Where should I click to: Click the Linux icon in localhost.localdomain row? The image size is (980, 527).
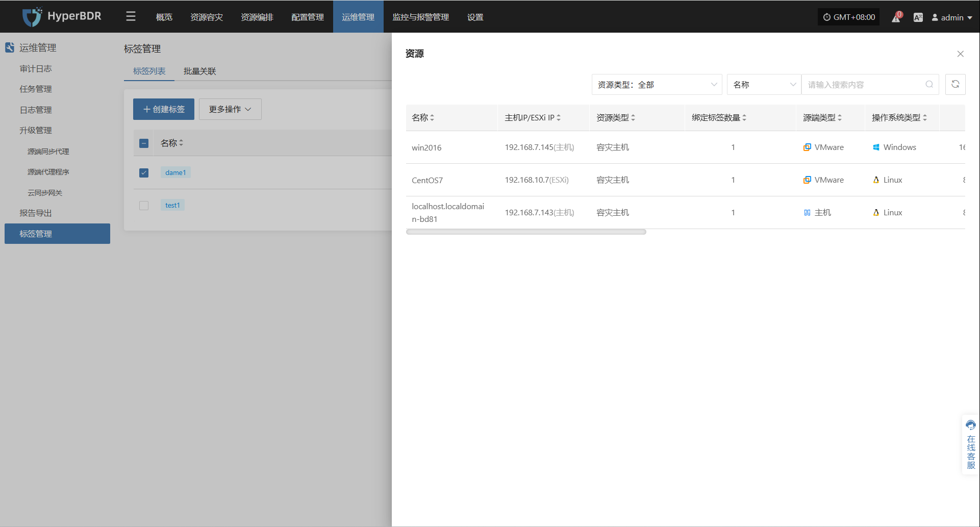[x=876, y=213]
